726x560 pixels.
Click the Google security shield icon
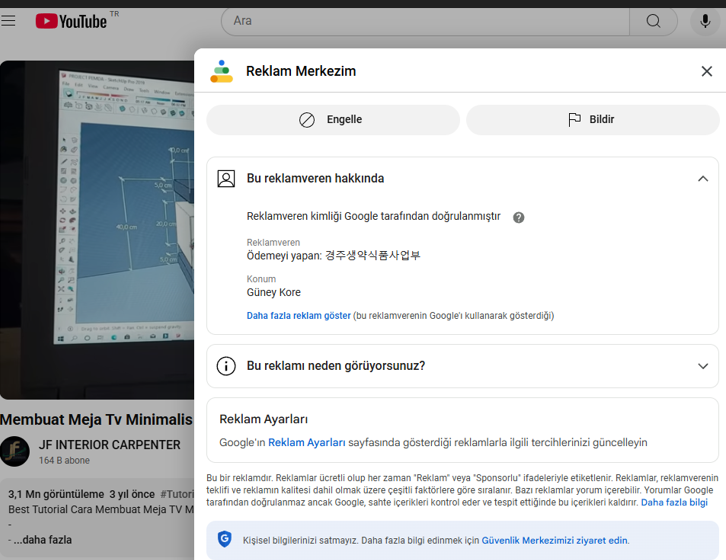point(225,539)
